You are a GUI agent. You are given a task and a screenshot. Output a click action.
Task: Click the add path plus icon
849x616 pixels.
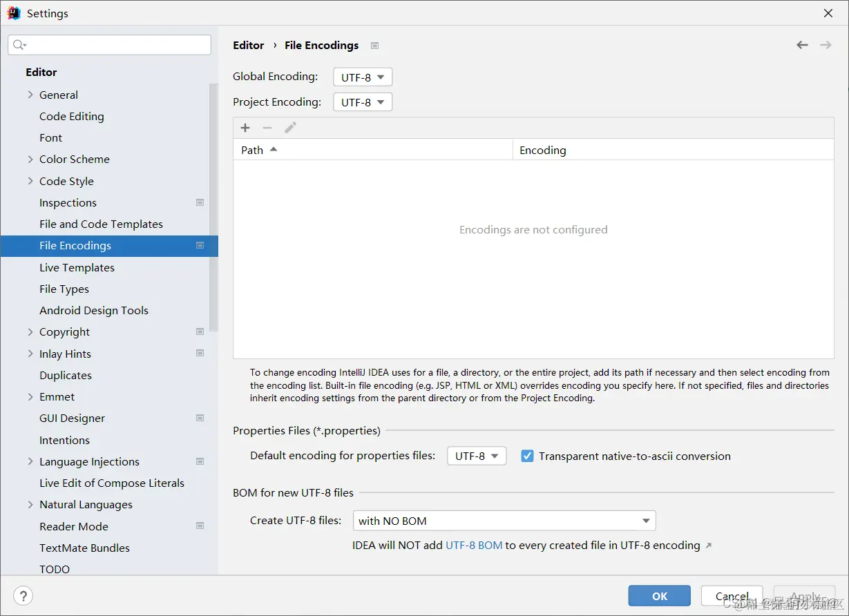[x=245, y=128]
